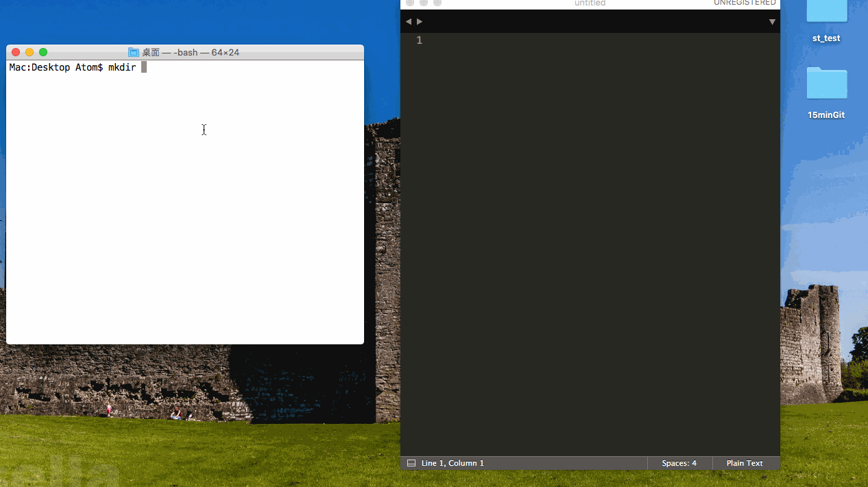The width and height of the screenshot is (868, 487).
Task: Minimize the Terminal window with the yellow button
Action: coord(29,52)
